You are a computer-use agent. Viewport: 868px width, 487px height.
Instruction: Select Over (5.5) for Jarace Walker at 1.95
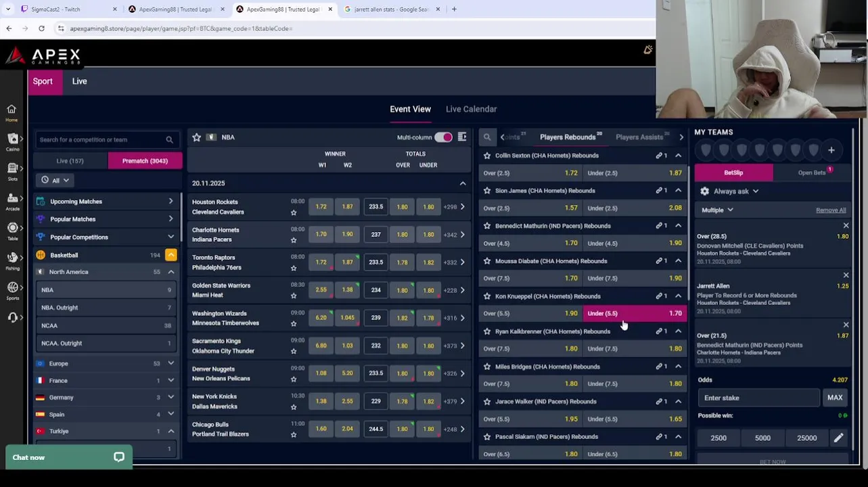530,419
